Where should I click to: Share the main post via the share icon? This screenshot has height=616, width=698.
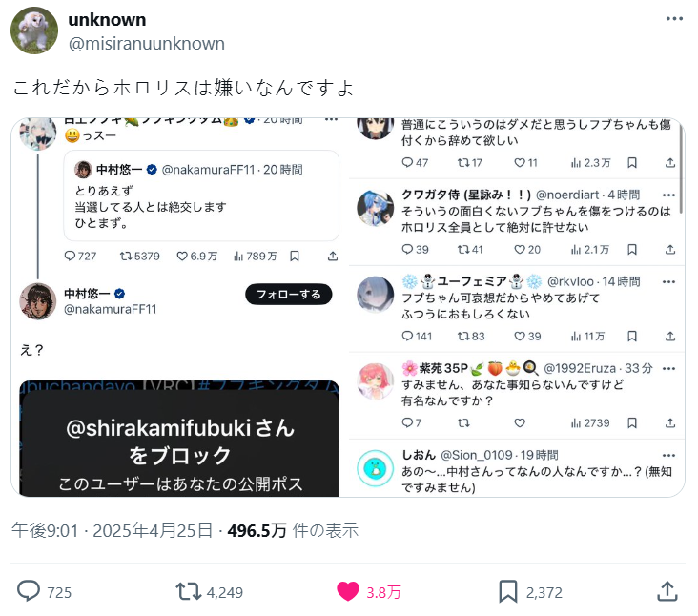(667, 591)
